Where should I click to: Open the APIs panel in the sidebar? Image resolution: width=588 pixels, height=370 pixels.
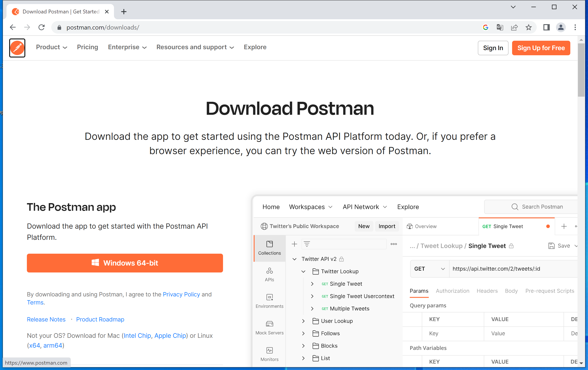[x=269, y=274]
